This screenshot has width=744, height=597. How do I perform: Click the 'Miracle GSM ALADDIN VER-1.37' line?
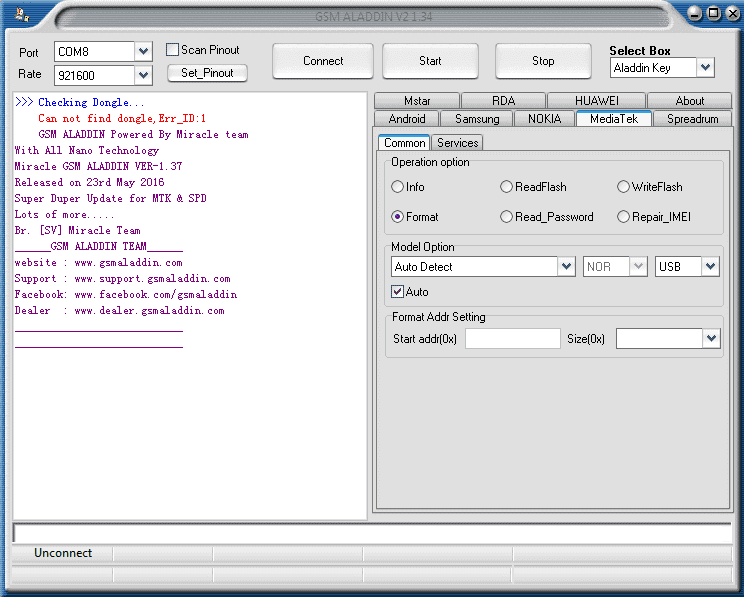point(98,166)
